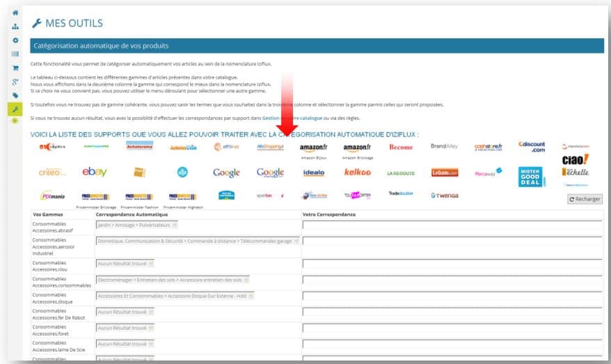Select the tag icon in sidebar
This screenshot has height=364, width=611.
(x=15, y=95)
